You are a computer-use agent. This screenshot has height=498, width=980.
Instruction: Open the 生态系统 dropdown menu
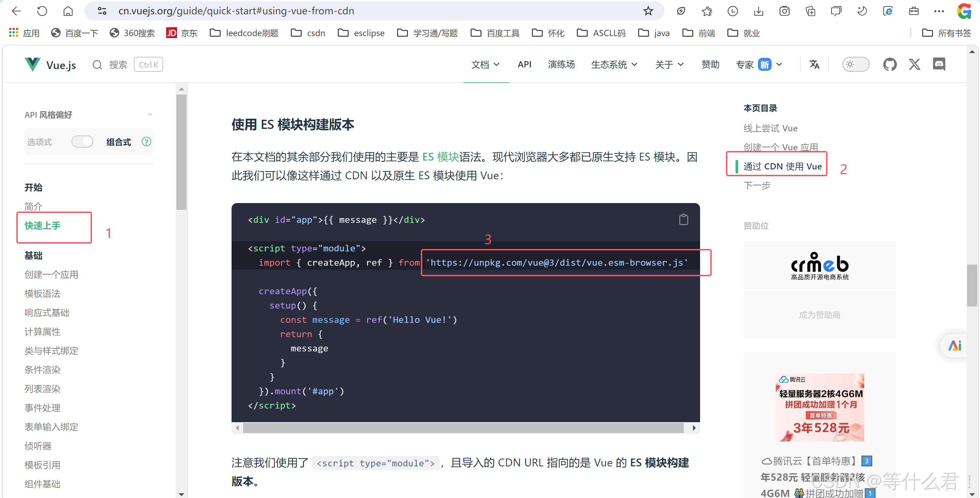tap(614, 65)
